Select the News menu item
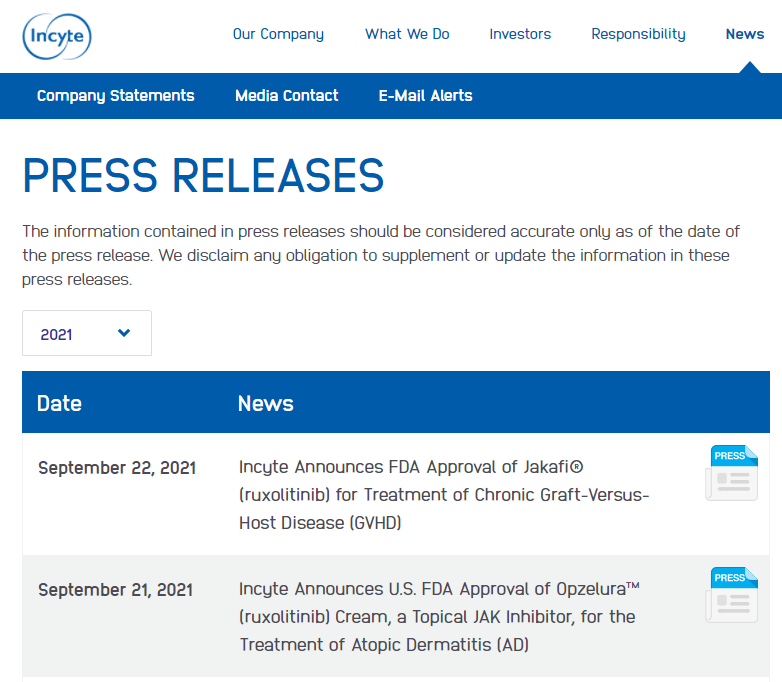This screenshot has width=782, height=682. coord(745,34)
